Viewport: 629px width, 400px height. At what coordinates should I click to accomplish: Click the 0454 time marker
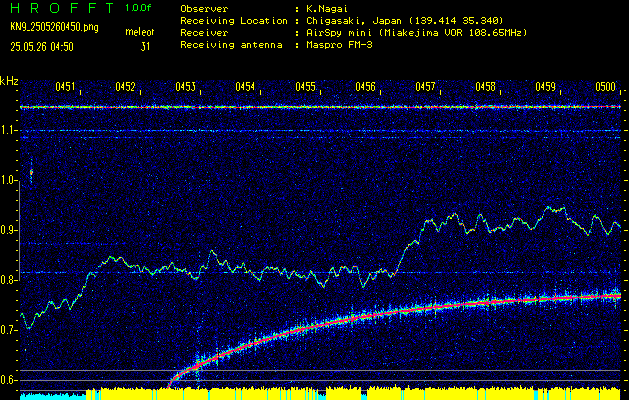click(245, 86)
